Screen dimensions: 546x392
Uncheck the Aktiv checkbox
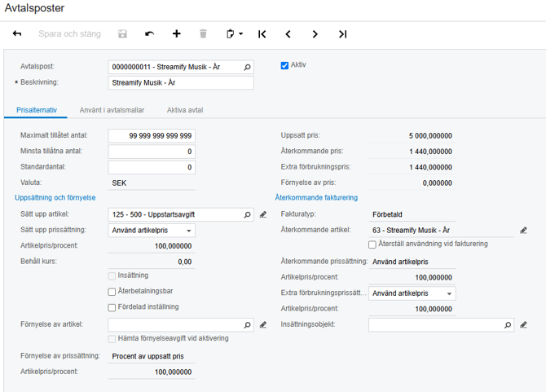coord(284,65)
